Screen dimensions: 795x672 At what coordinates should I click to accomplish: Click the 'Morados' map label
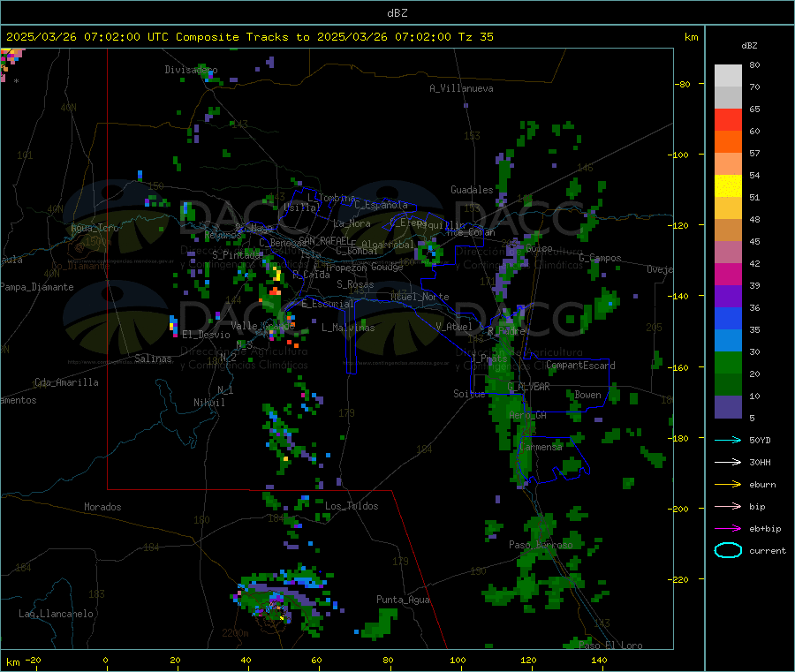coord(102,507)
